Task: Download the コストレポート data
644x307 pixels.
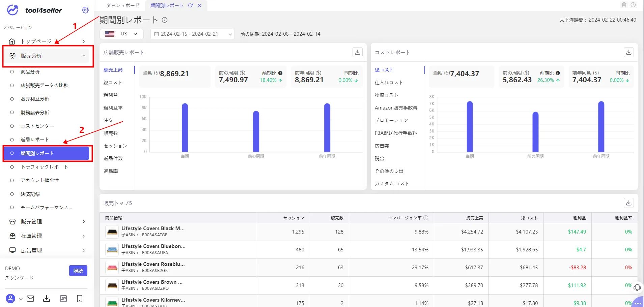Action: (x=629, y=52)
